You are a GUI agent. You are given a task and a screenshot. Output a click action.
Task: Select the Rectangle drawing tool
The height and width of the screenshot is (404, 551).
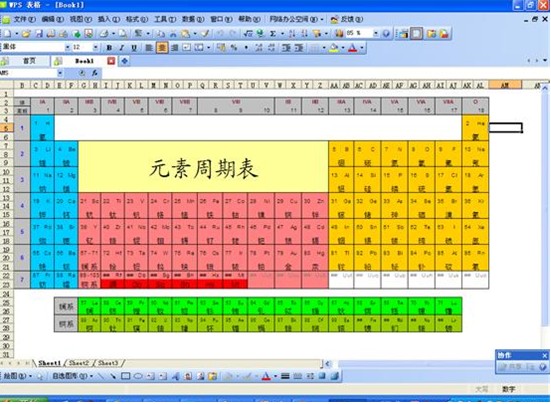click(125, 377)
